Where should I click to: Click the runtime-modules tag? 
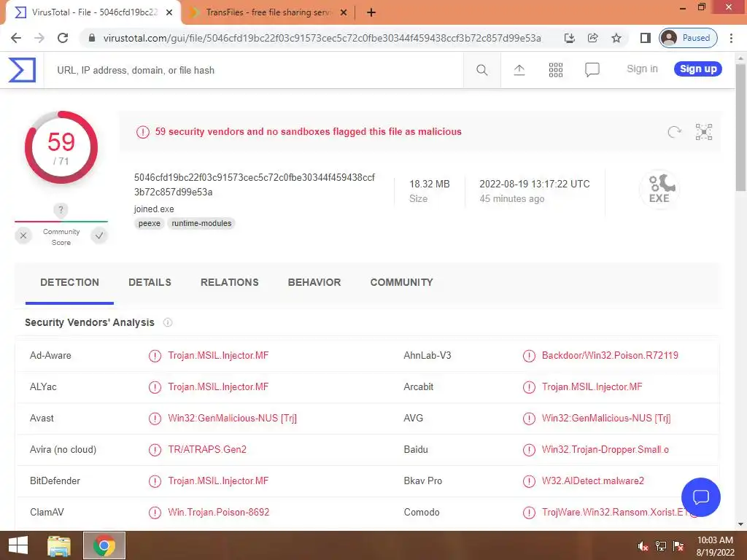201,223
